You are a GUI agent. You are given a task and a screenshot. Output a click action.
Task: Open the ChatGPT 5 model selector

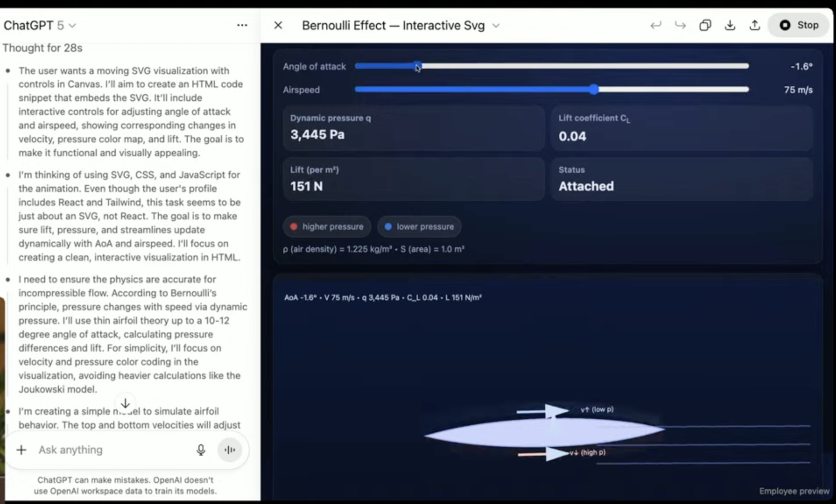[40, 25]
